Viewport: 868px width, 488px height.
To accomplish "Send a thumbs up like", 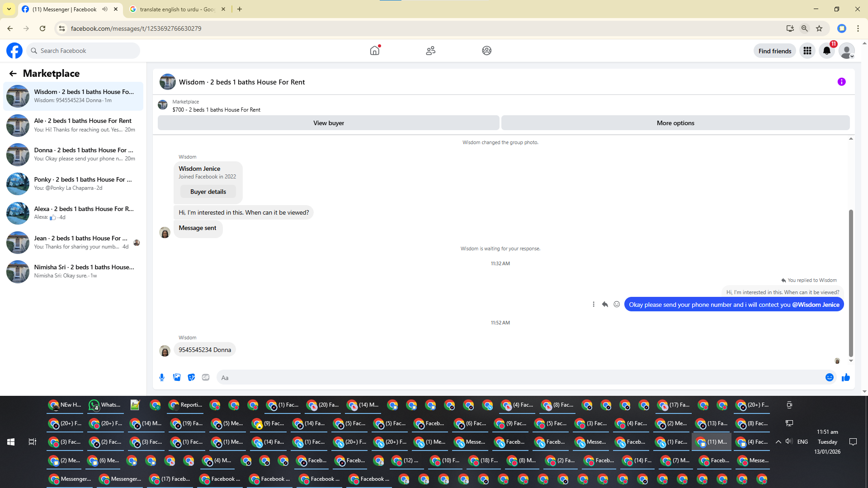I will pyautogui.click(x=845, y=377).
